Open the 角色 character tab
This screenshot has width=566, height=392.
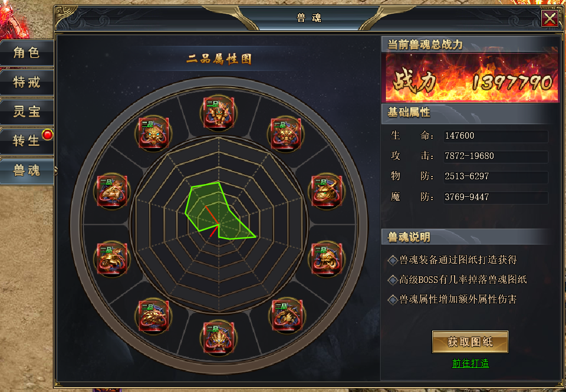27,53
